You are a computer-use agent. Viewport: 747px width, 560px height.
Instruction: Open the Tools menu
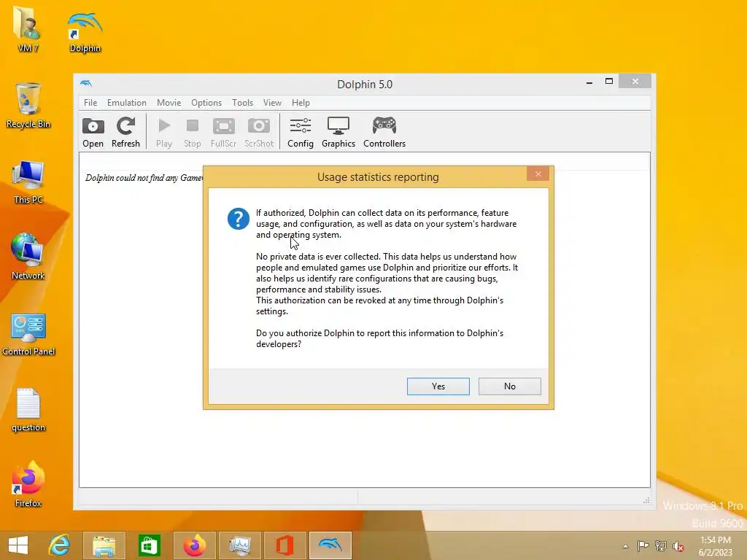(242, 102)
